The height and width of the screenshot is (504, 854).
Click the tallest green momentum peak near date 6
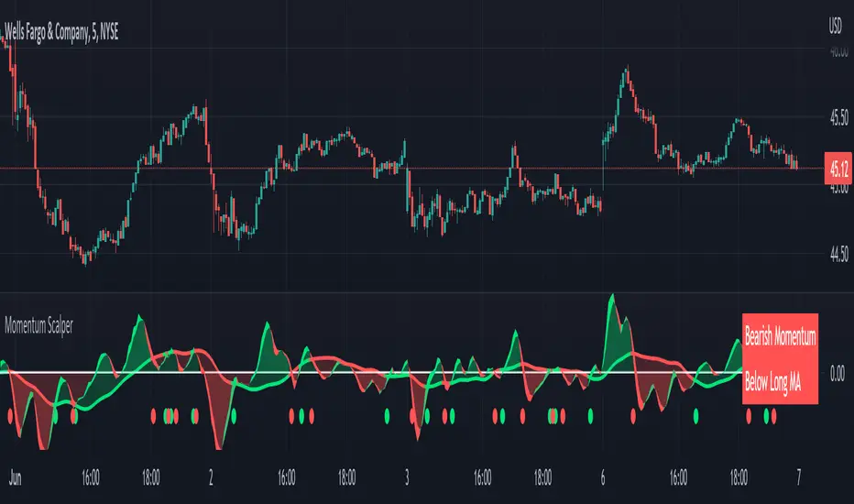pos(612,299)
